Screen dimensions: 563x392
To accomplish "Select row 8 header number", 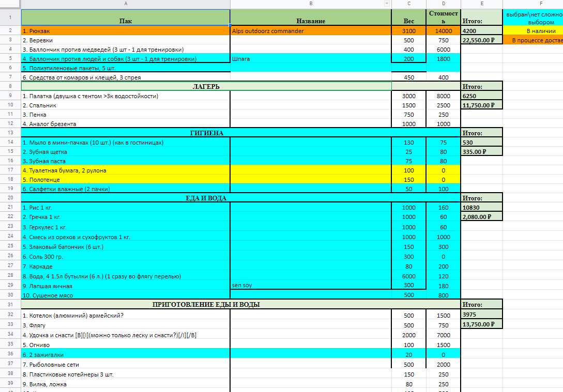I will click(x=10, y=86).
